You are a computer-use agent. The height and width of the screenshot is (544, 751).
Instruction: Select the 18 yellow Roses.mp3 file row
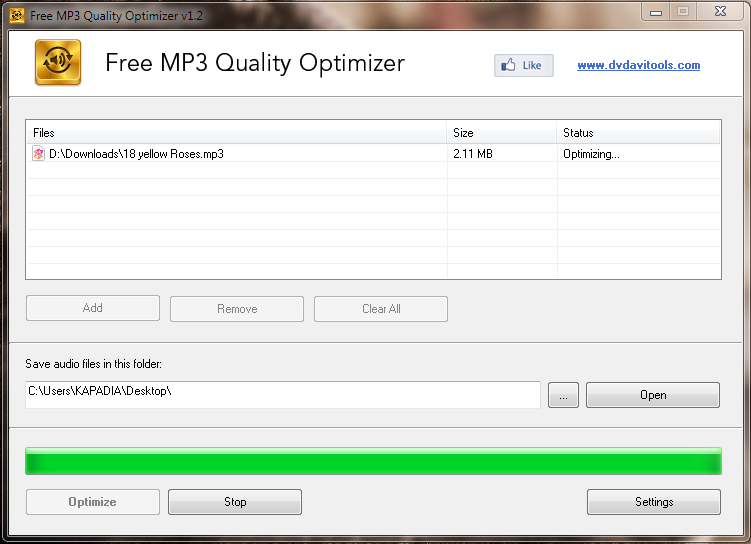point(373,154)
